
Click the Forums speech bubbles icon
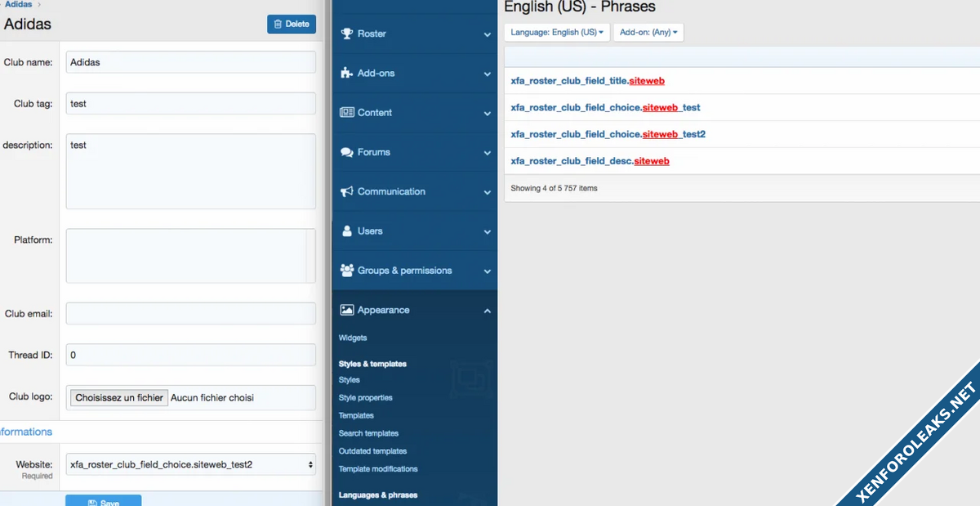pos(346,152)
